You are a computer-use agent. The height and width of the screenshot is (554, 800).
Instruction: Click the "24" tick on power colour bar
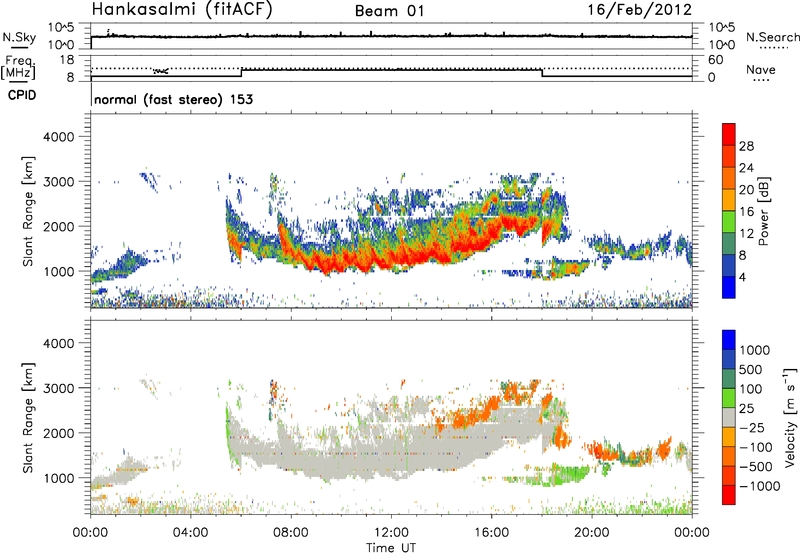[x=746, y=168]
